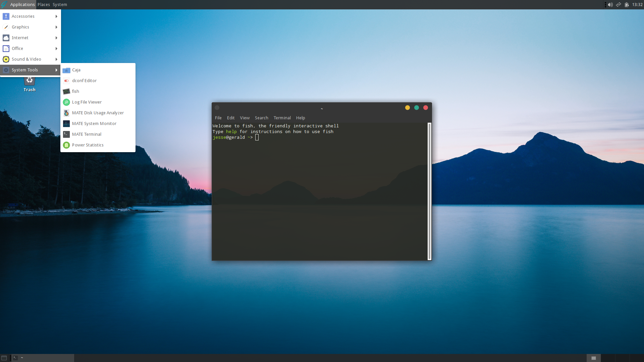Viewport: 644px width, 362px height.
Task: Expand the Office category
Action: coord(31,49)
